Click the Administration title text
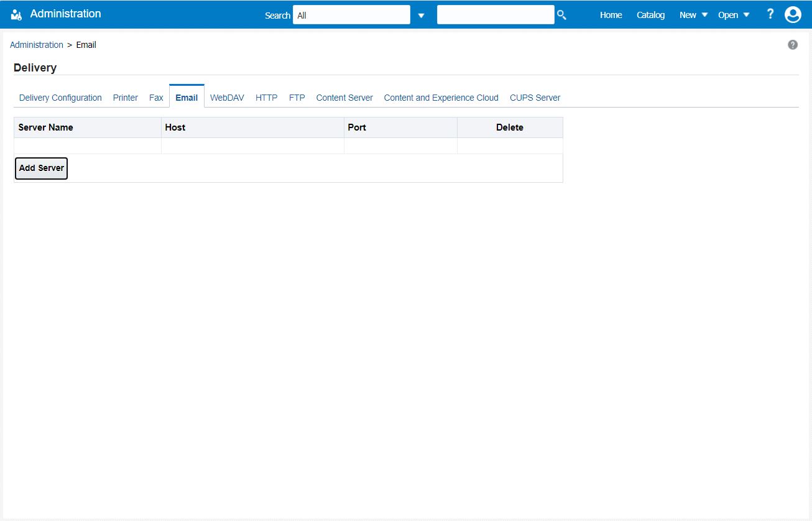Viewport: 812px width, 521px height. click(65, 14)
